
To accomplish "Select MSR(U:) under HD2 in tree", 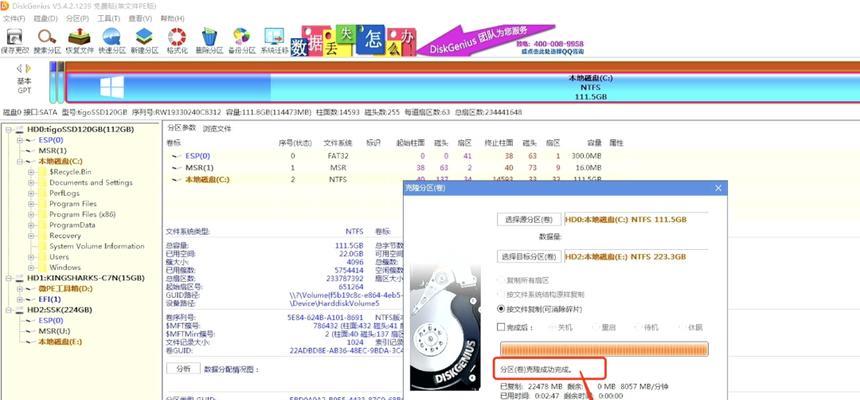I will pos(54,331).
